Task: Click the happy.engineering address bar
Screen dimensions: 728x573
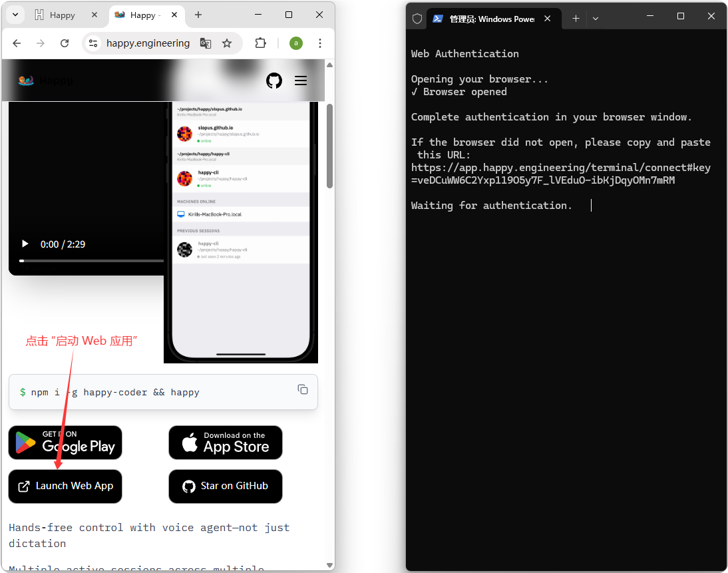Action: pyautogui.click(x=148, y=43)
